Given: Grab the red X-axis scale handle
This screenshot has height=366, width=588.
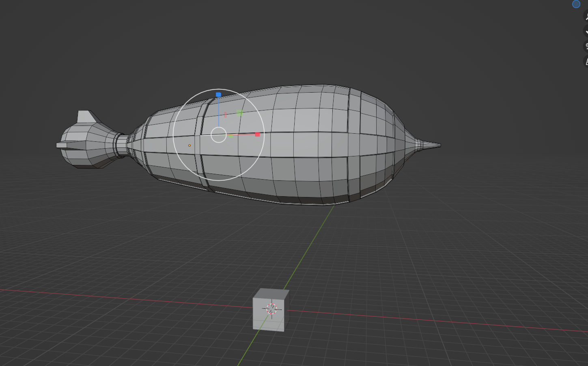Looking at the screenshot, I should coord(257,134).
